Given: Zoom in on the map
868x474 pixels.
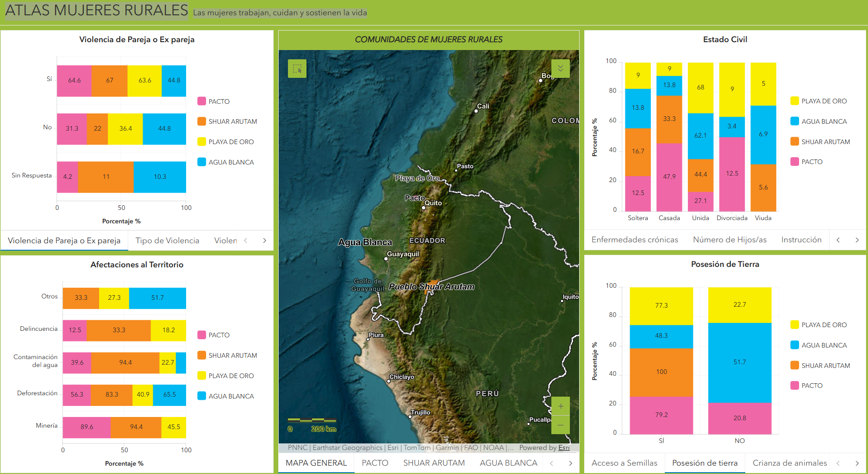Looking at the screenshot, I should coord(560,406).
